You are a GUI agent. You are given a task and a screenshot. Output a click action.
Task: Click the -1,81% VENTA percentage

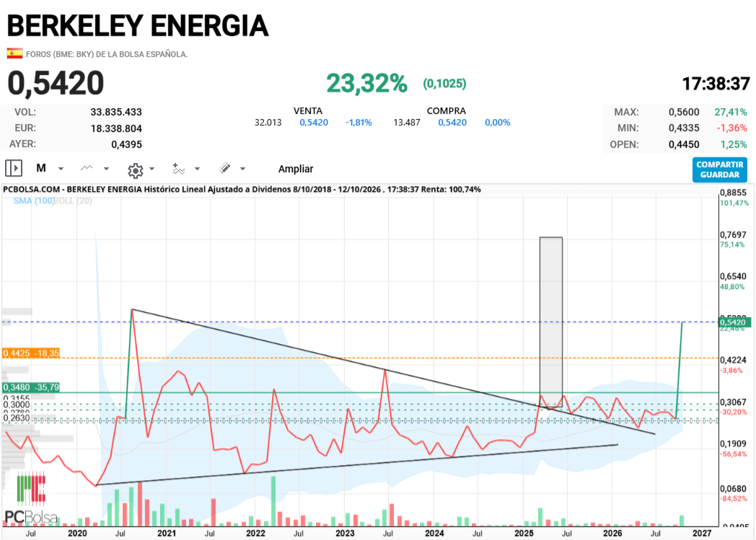359,123
